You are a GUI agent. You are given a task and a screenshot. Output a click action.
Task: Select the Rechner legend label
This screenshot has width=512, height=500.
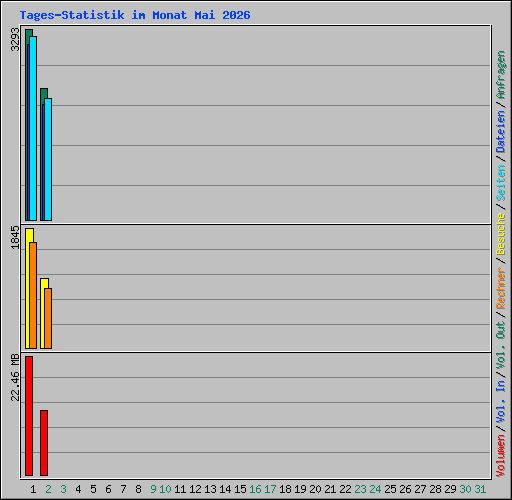[501, 288]
